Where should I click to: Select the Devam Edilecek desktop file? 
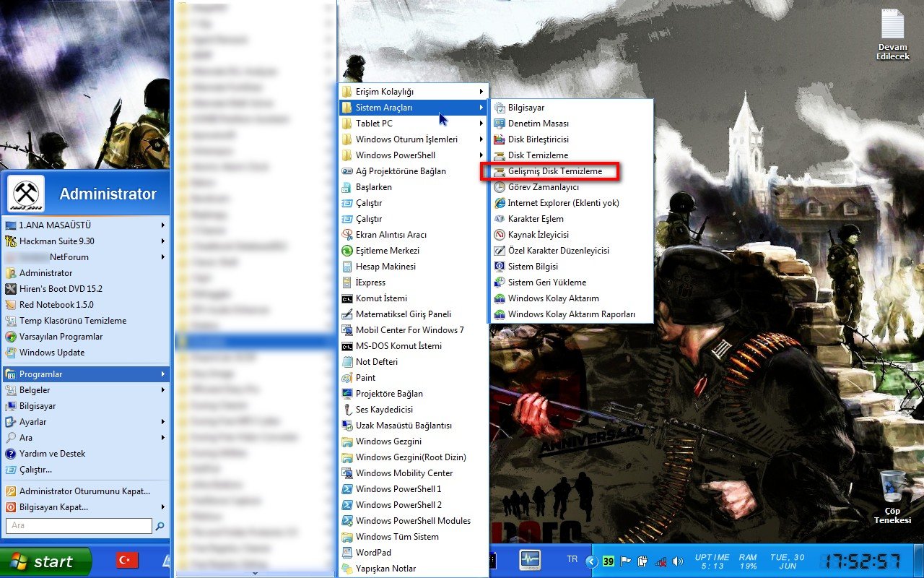[893, 35]
